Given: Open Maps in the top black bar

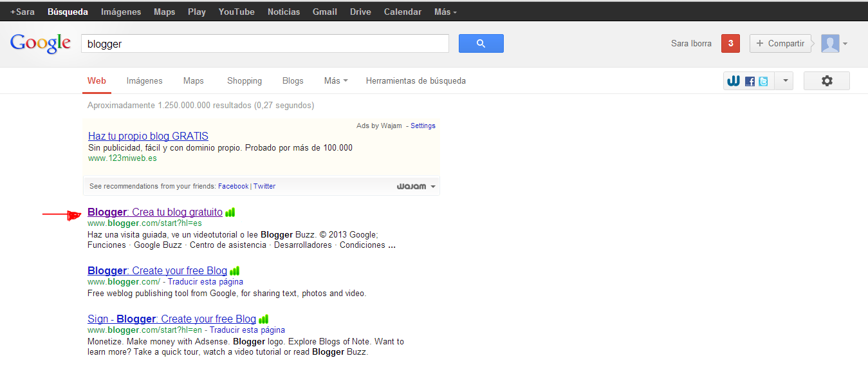Looking at the screenshot, I should click(165, 12).
